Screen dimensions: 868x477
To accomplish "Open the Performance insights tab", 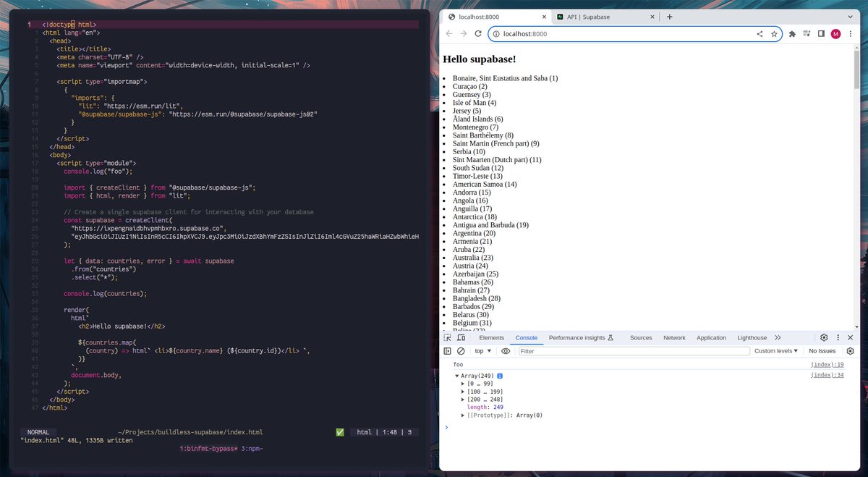I will (581, 338).
